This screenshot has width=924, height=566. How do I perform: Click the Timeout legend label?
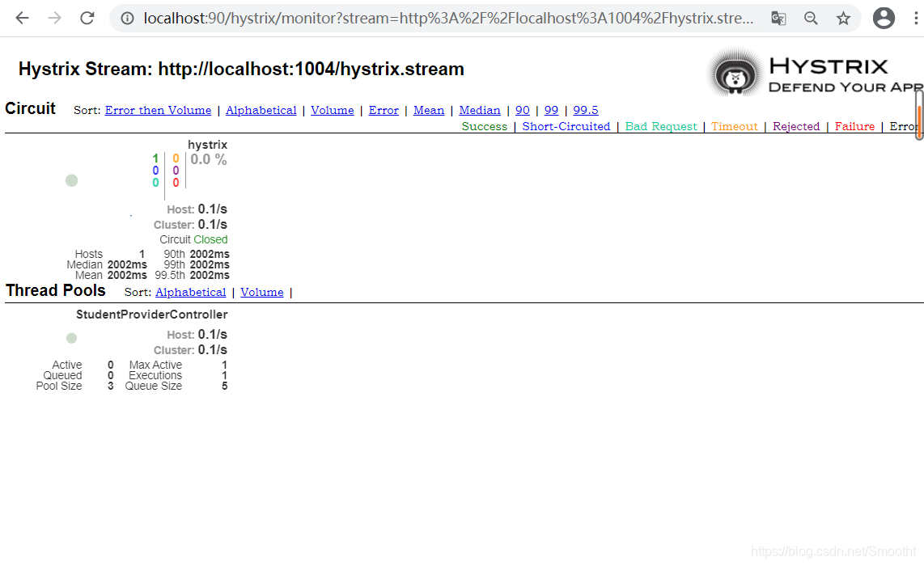click(734, 126)
